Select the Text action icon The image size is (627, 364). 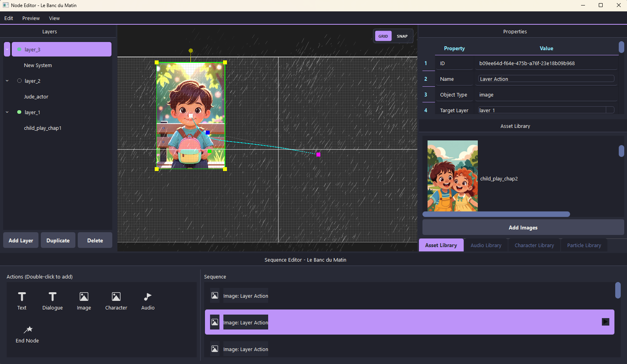tap(22, 297)
